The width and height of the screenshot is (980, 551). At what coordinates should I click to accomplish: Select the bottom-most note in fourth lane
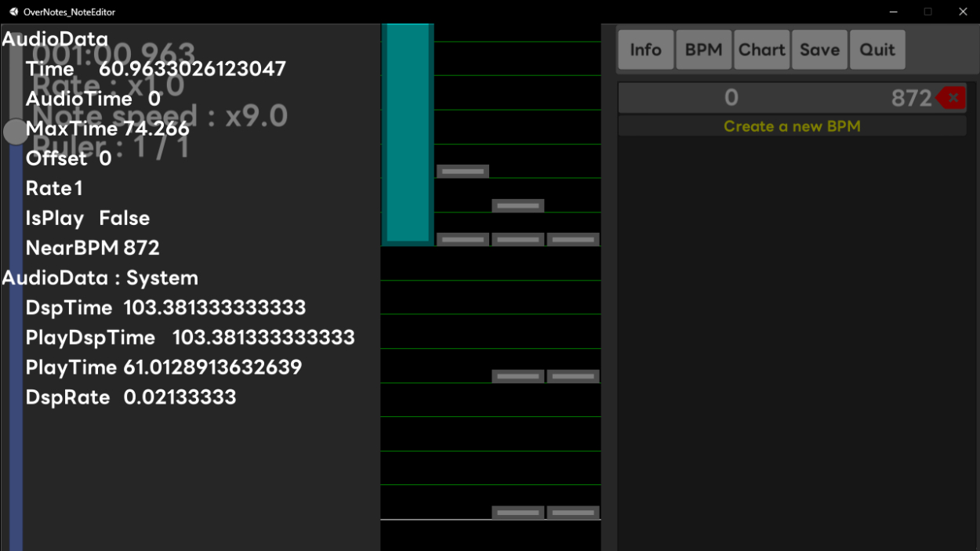573,513
